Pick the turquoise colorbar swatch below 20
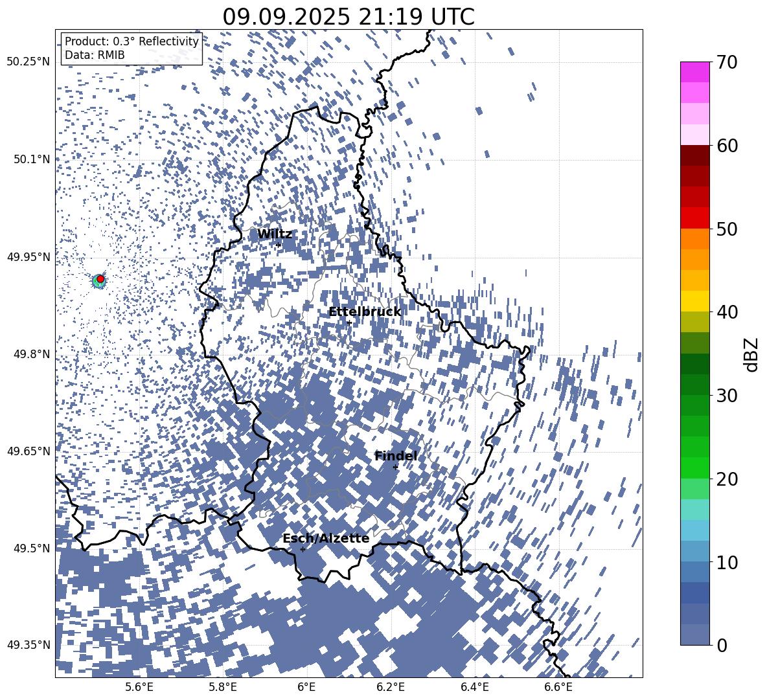Image resolution: width=767 pixels, height=700 pixels. (x=694, y=510)
